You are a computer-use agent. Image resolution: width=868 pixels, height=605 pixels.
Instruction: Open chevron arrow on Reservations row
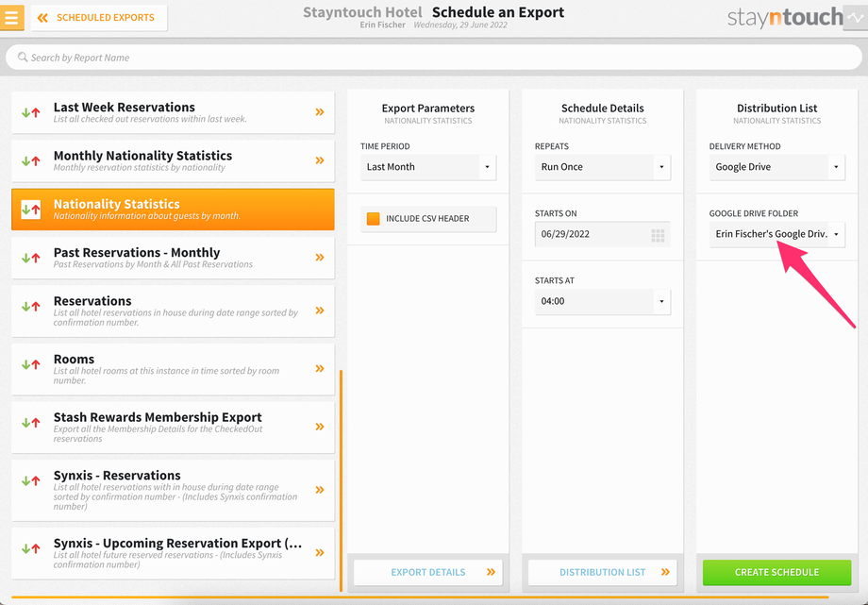[x=320, y=311]
